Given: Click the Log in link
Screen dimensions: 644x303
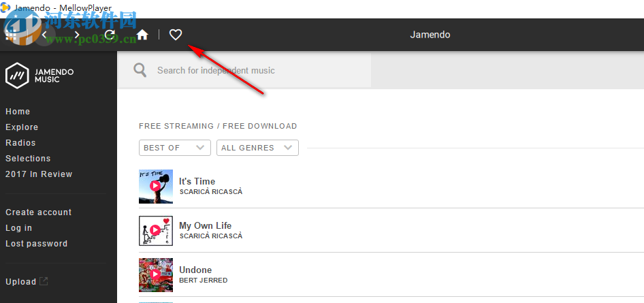Looking at the screenshot, I should click(x=18, y=228).
